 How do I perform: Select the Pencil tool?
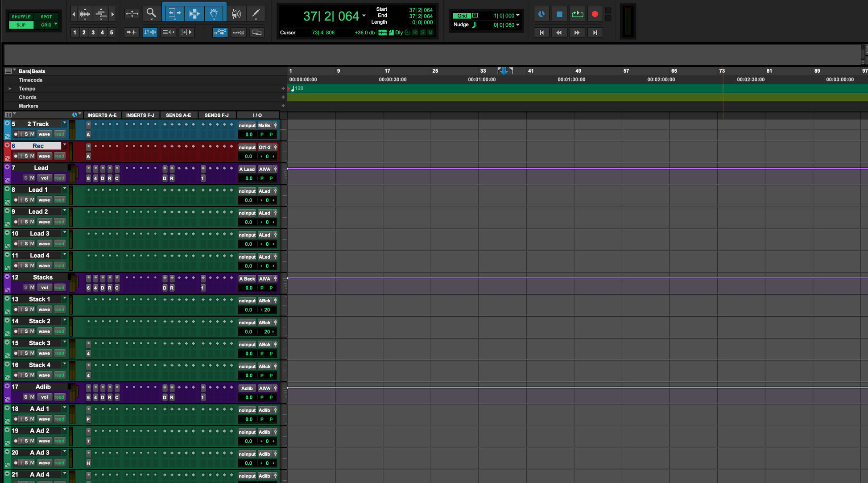pyautogui.click(x=256, y=13)
